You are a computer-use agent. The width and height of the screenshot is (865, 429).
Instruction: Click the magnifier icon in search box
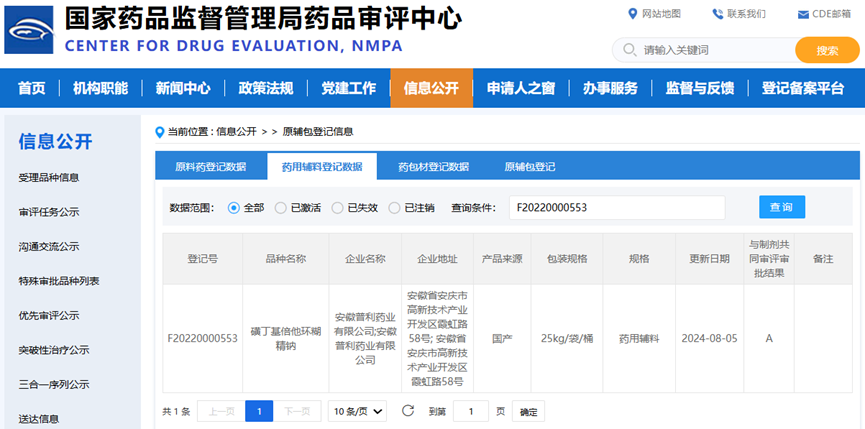point(630,50)
